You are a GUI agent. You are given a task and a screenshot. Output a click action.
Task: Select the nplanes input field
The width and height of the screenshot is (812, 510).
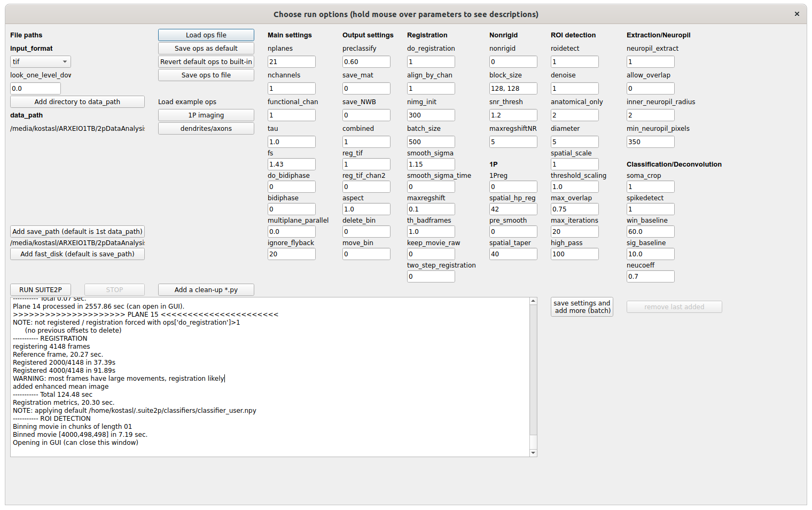tap(291, 61)
